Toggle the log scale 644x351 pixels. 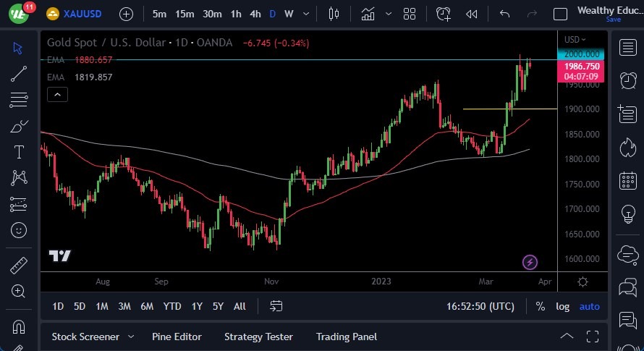pyautogui.click(x=562, y=306)
